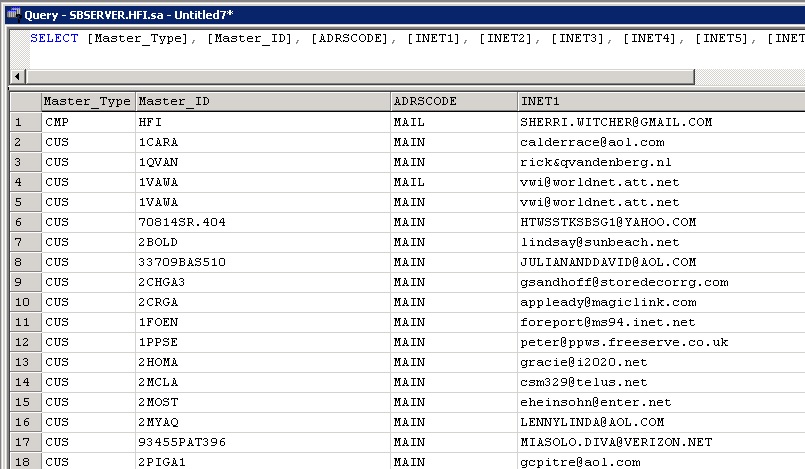
Task: Click the ADRSCODE column header
Action: (454, 101)
